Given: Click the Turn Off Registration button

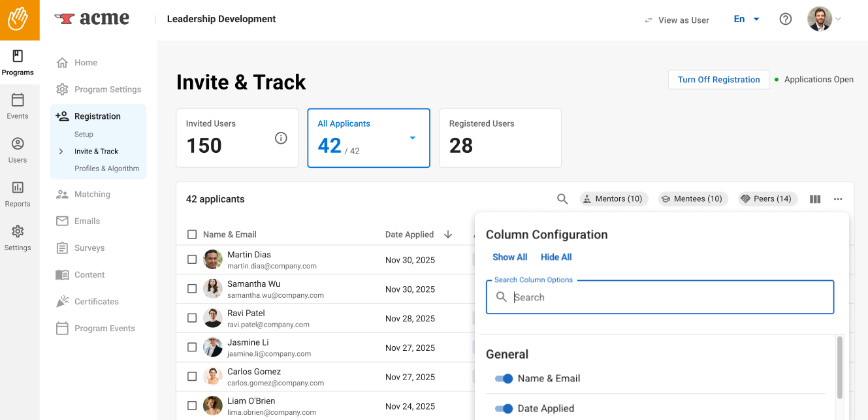Looking at the screenshot, I should [x=718, y=80].
